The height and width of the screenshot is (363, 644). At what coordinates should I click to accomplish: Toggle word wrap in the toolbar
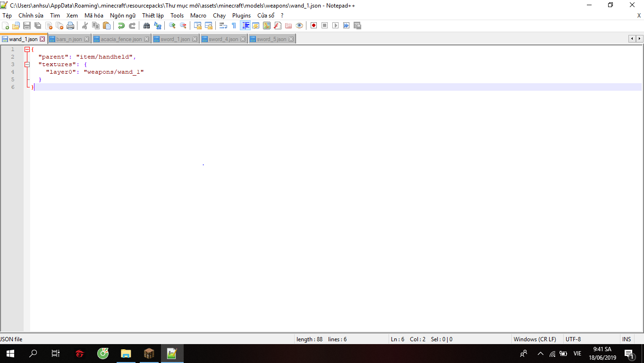coord(223,26)
